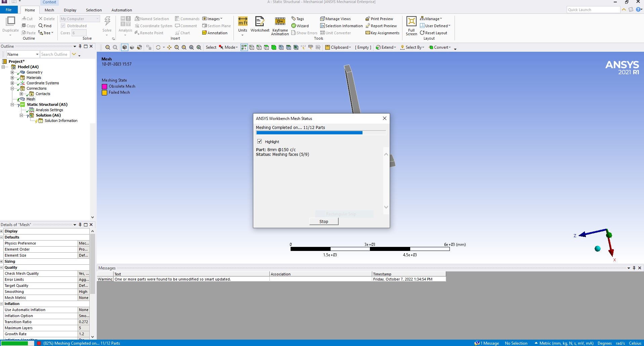The height and width of the screenshot is (346, 644).
Task: Click Print Preview
Action: (379, 19)
